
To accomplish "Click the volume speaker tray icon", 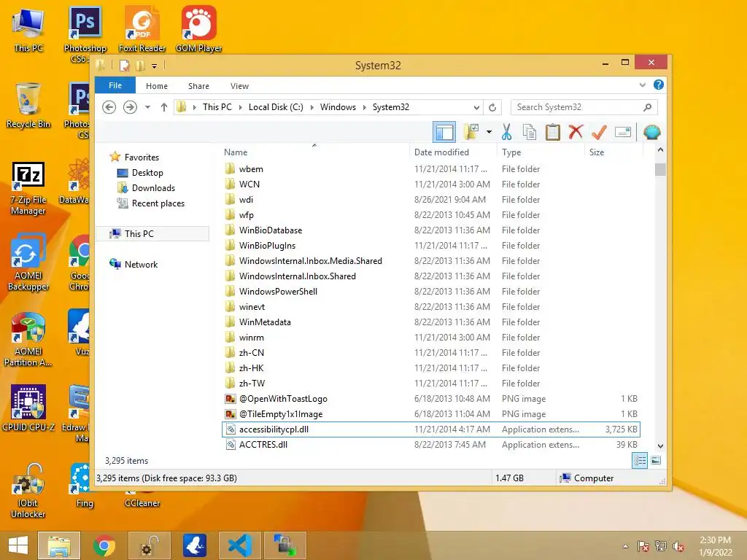I will click(678, 546).
